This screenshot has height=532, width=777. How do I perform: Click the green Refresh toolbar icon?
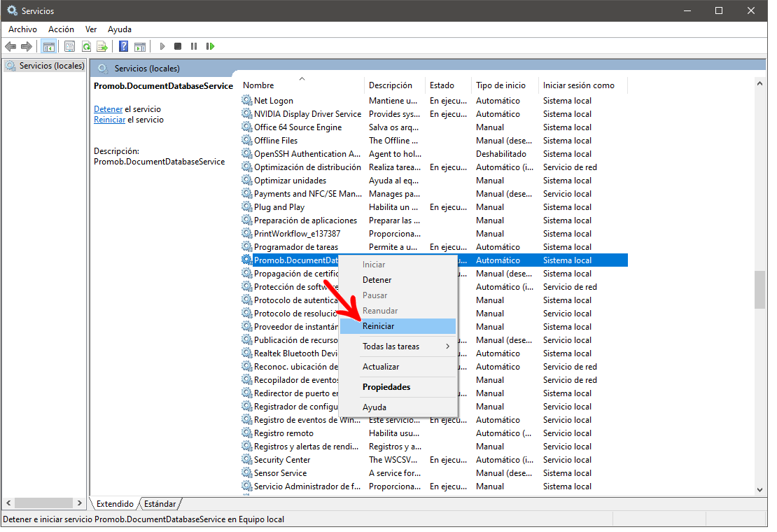[x=86, y=47]
